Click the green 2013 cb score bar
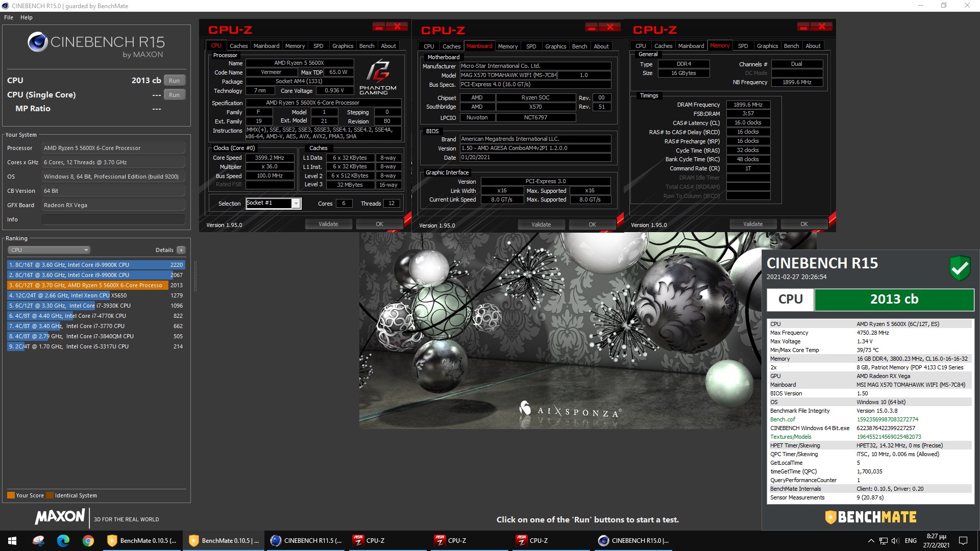This screenshot has height=551, width=980. (894, 299)
